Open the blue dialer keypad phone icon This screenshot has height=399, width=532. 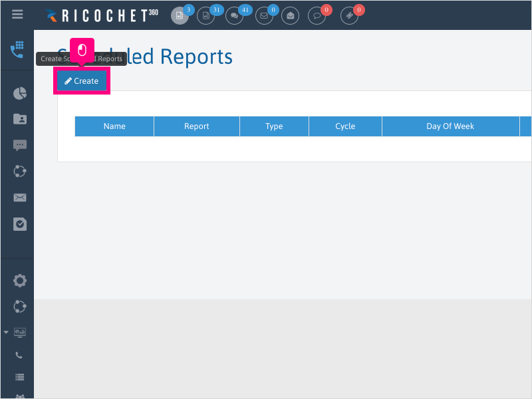pos(17,49)
